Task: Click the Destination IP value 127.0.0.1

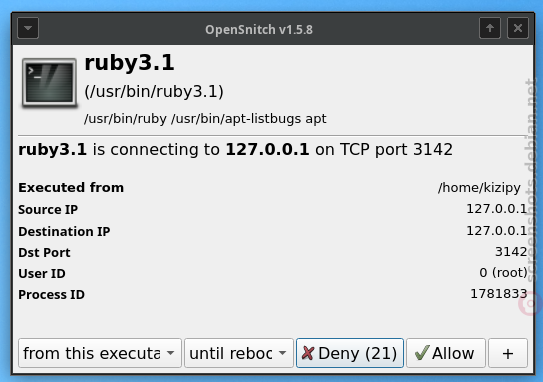Action: pyautogui.click(x=497, y=231)
